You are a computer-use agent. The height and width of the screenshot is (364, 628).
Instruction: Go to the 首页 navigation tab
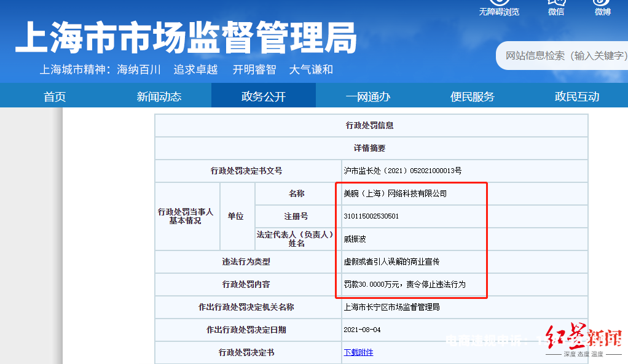click(54, 96)
